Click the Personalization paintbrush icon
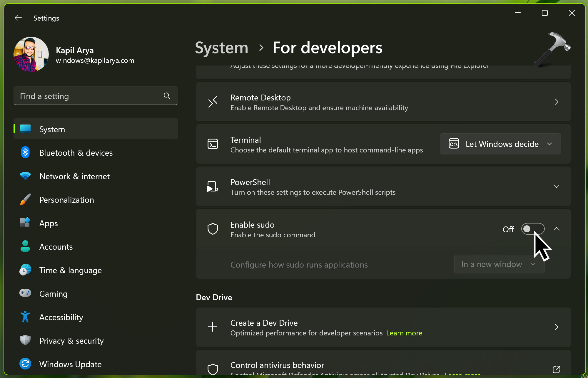The height and width of the screenshot is (378, 588). [x=25, y=199]
